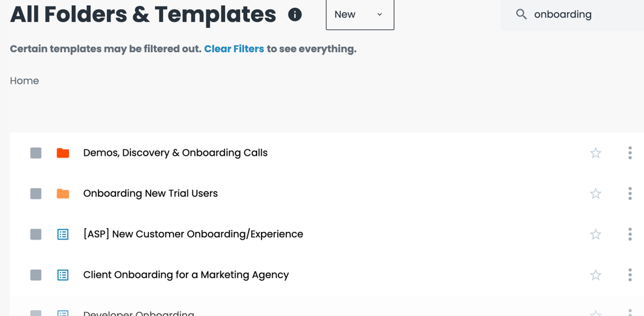Select the Onboarding New Trial Users checkbox

[36, 194]
